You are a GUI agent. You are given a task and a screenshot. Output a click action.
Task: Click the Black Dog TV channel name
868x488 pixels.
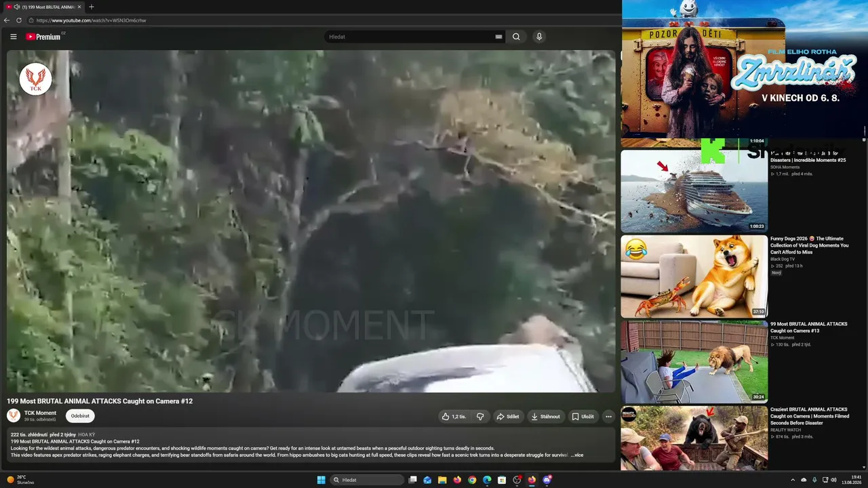782,259
